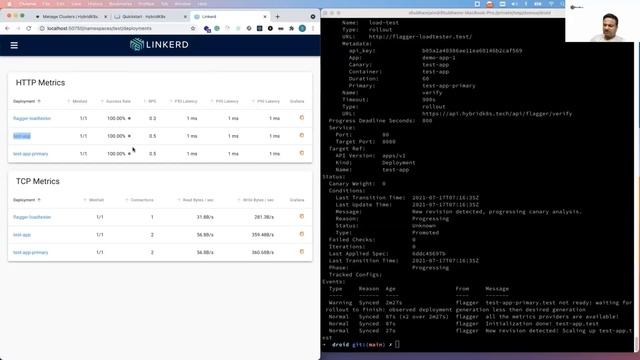
Task: Open the Chrome extensions puzzle icon
Action: pos(291,29)
